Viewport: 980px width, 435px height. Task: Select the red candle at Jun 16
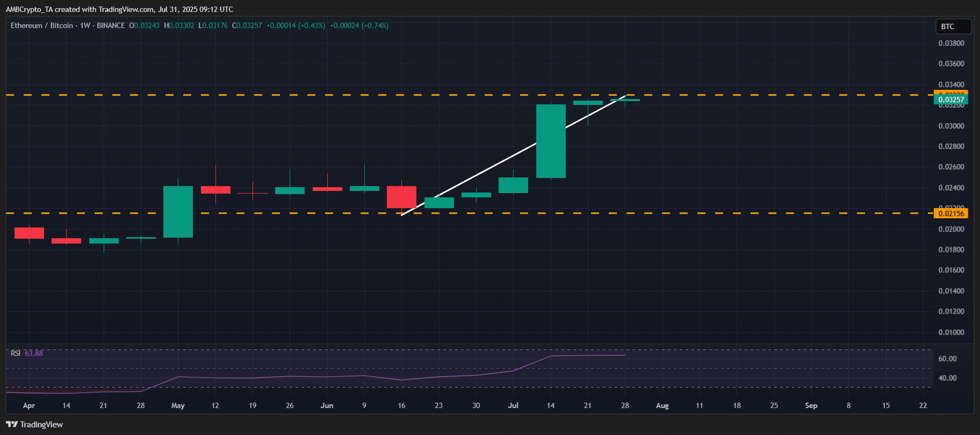pyautogui.click(x=401, y=197)
